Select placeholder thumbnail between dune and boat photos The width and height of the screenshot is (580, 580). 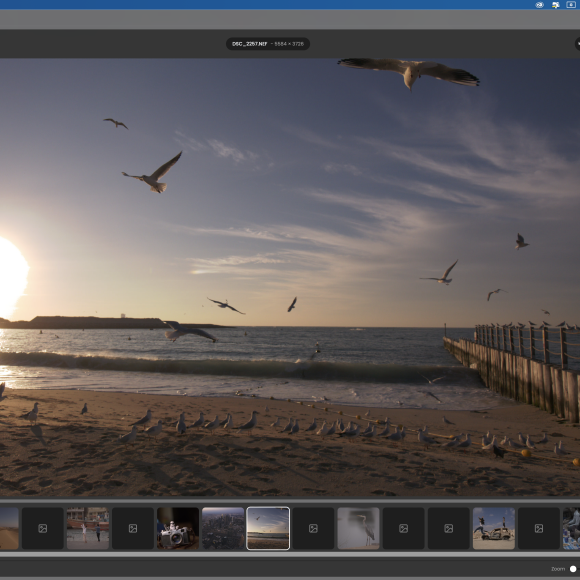pyautogui.click(x=43, y=528)
